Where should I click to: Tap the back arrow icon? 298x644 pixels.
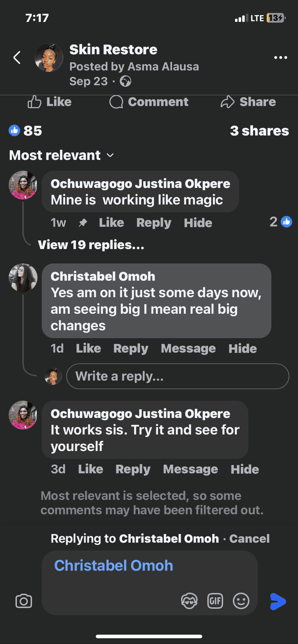pyautogui.click(x=17, y=57)
